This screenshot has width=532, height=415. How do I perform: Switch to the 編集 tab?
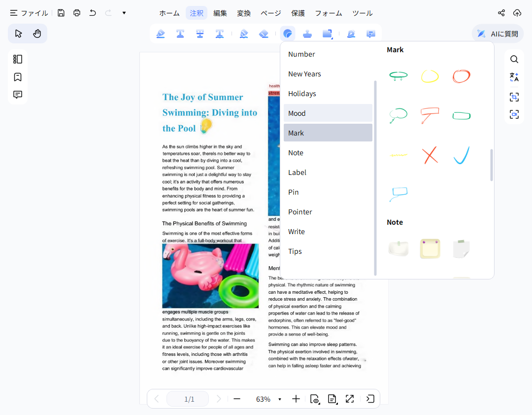[x=220, y=13]
